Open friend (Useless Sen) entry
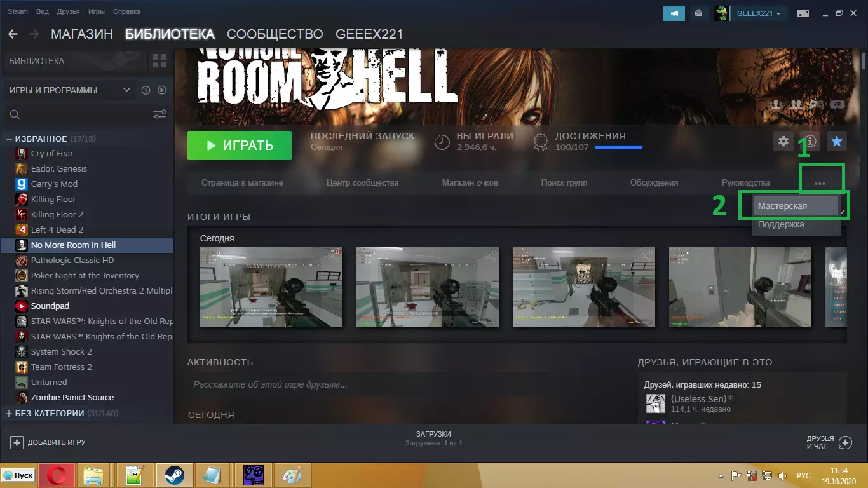The image size is (868, 488). (x=702, y=403)
